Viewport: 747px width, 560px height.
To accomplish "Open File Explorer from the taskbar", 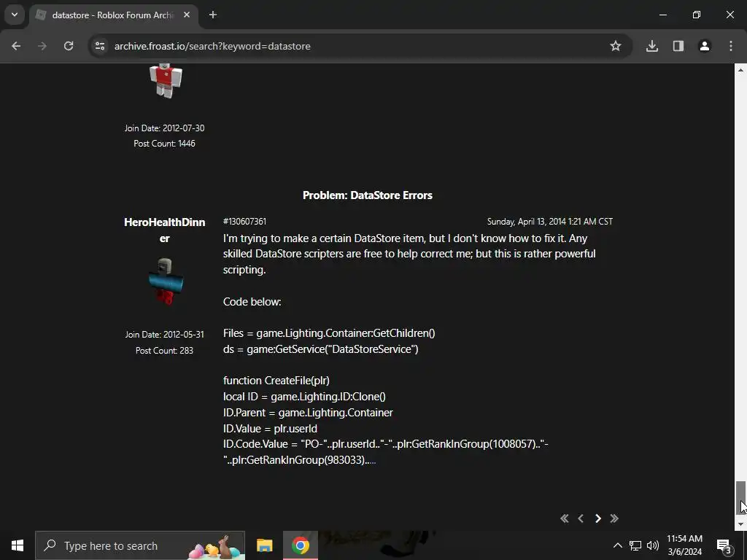I will click(264, 545).
